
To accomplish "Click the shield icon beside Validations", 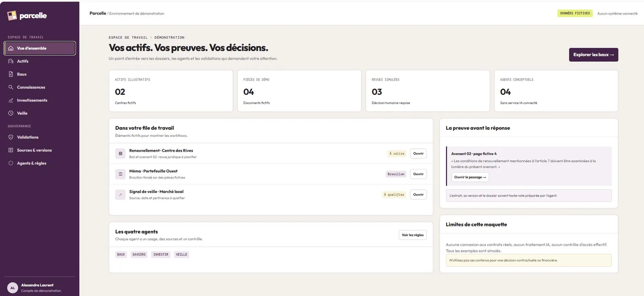I will click(11, 137).
